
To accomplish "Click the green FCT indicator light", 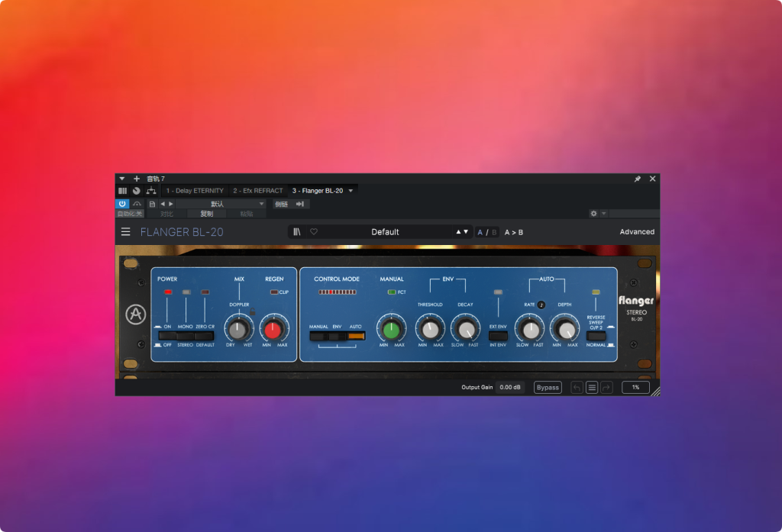I will [392, 292].
